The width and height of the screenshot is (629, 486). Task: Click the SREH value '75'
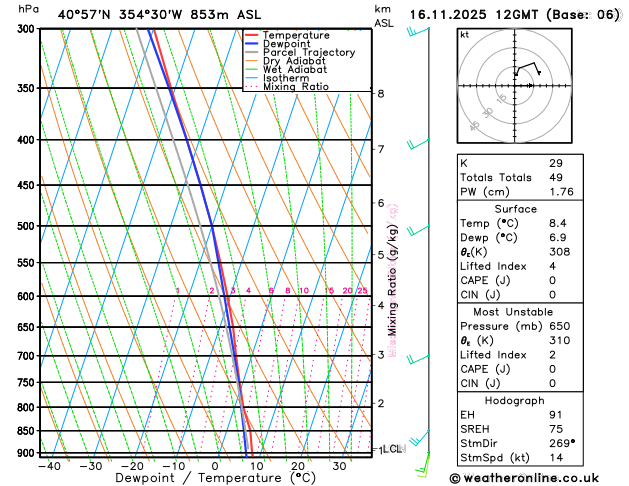click(x=556, y=429)
